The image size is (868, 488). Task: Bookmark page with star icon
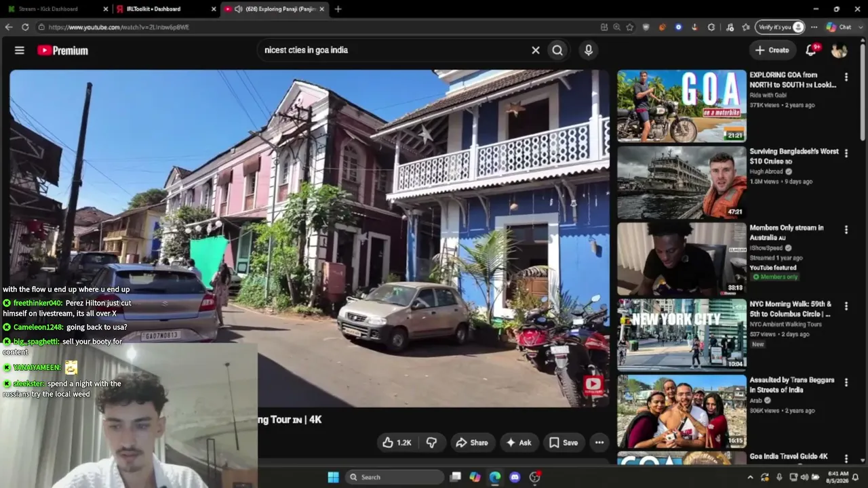point(630,27)
